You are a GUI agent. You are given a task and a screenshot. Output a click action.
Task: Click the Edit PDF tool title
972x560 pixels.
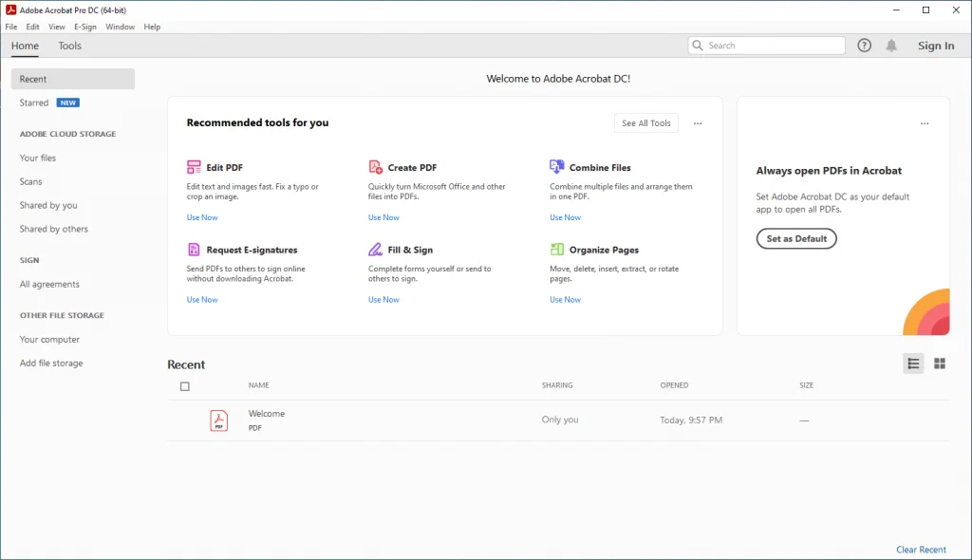click(224, 167)
